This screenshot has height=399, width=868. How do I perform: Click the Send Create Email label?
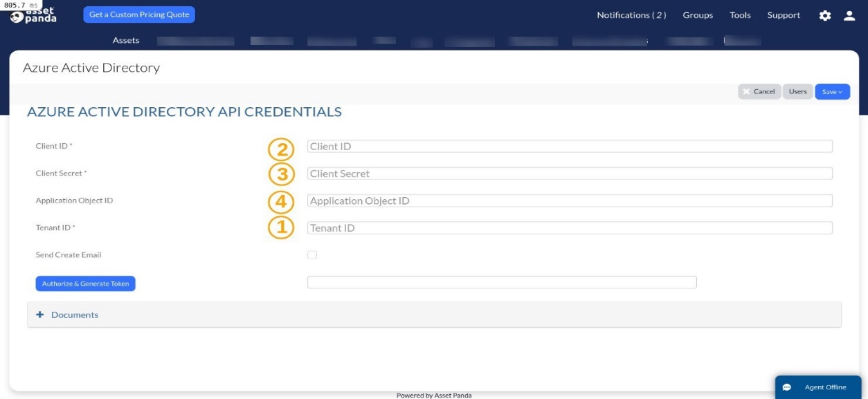point(69,255)
